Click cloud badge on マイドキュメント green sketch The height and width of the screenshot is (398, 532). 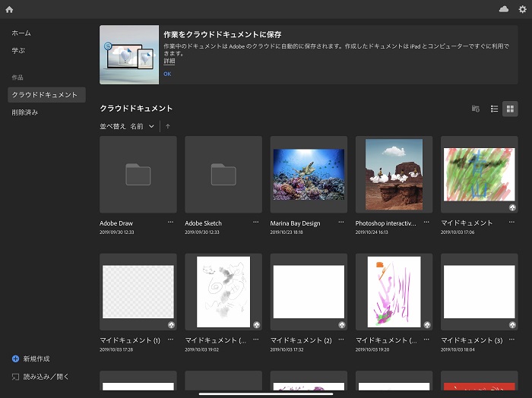coord(512,208)
